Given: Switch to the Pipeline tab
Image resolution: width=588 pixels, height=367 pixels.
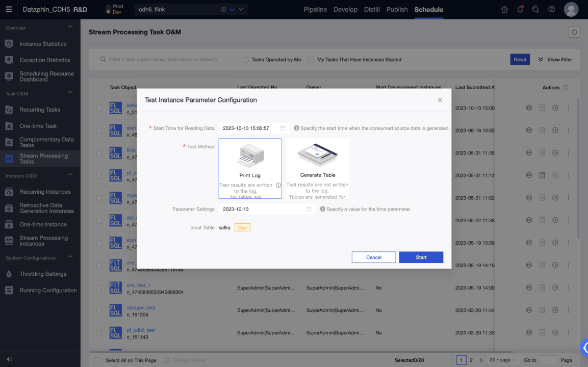Looking at the screenshot, I should click(x=315, y=9).
